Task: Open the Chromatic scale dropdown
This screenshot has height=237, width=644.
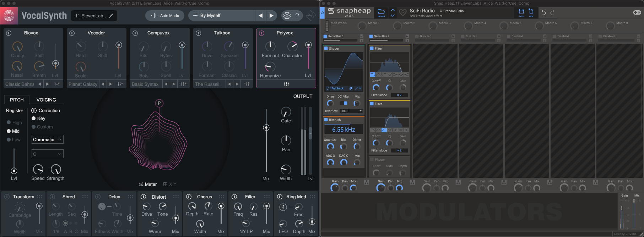Action: (48, 139)
